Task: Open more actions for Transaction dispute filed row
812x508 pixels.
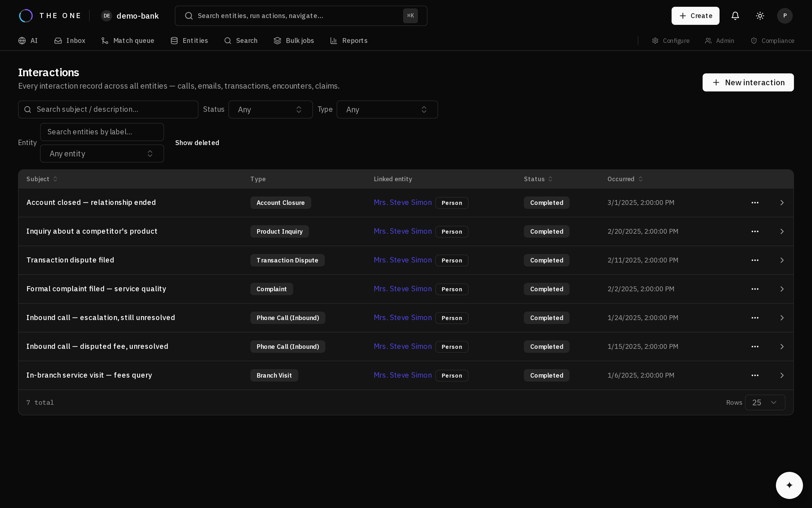Action: [x=755, y=260]
